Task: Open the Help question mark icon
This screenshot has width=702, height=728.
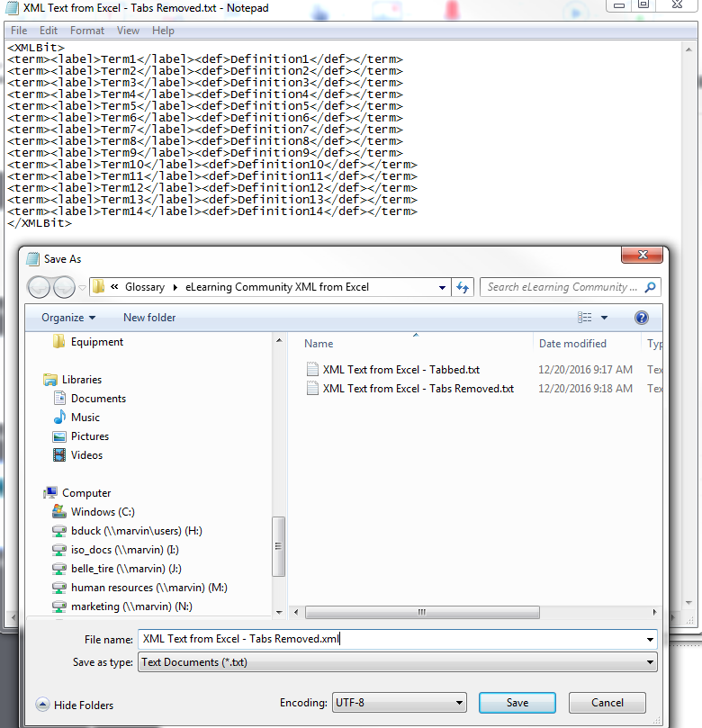Action: 641,318
